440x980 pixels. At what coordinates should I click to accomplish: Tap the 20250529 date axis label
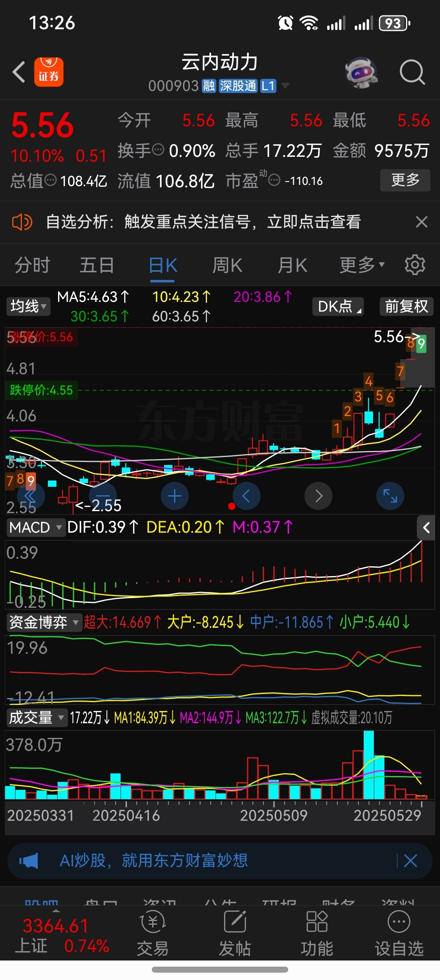tap(387, 815)
